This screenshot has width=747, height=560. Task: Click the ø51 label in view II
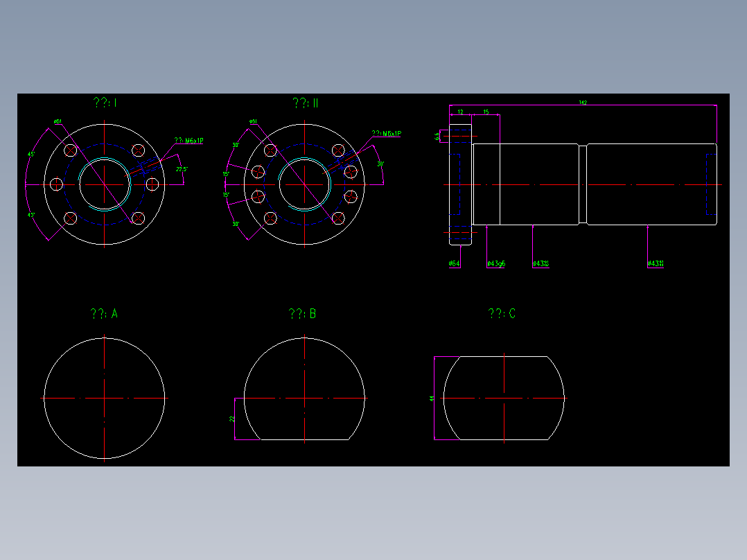tap(253, 121)
